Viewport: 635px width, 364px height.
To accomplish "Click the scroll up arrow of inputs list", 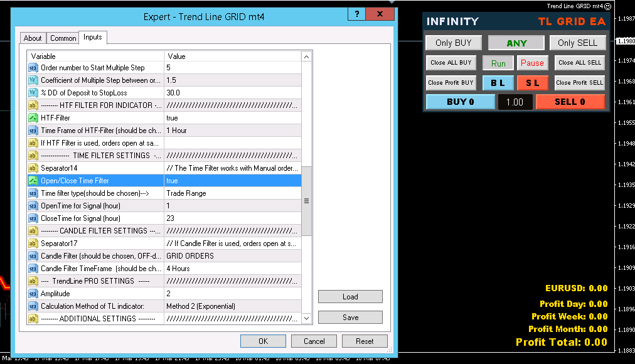I will (x=307, y=56).
